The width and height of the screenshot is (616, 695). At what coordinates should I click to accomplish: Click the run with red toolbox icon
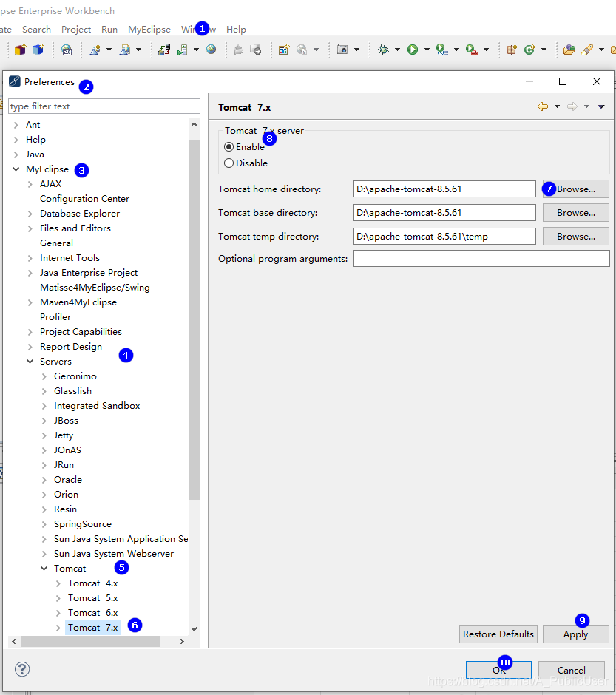coord(472,50)
